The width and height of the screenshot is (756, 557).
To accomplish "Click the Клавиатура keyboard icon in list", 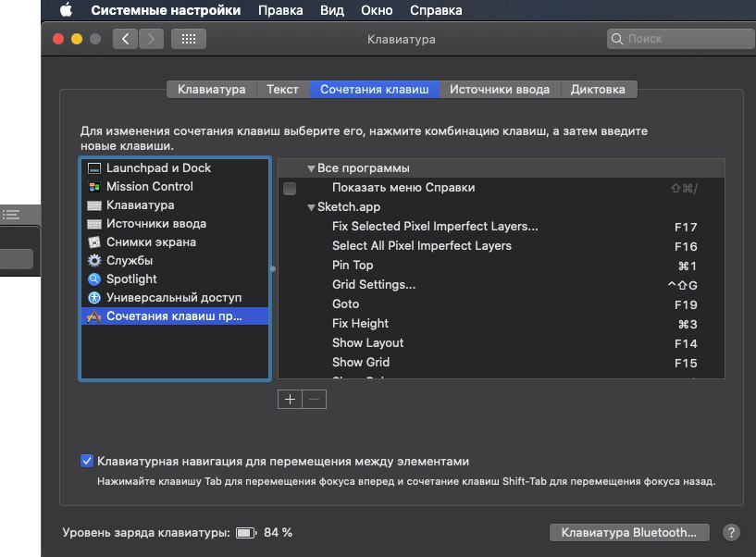I will (94, 205).
